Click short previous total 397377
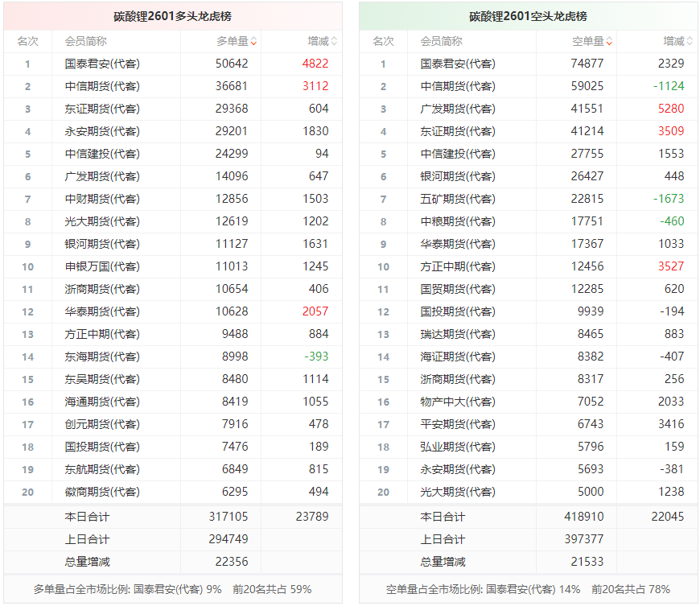The height and width of the screenshot is (606, 700). [x=584, y=539]
